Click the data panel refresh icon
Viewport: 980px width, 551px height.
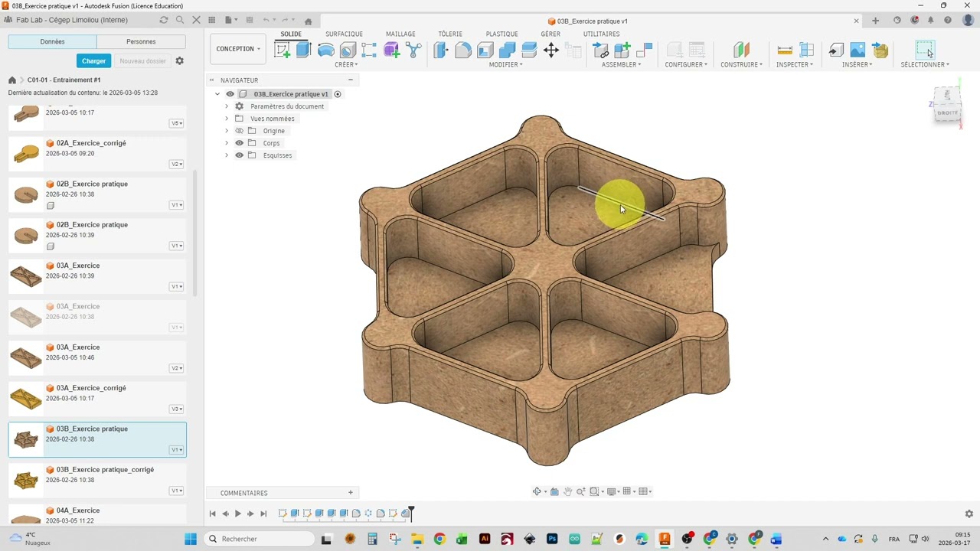pyautogui.click(x=163, y=20)
